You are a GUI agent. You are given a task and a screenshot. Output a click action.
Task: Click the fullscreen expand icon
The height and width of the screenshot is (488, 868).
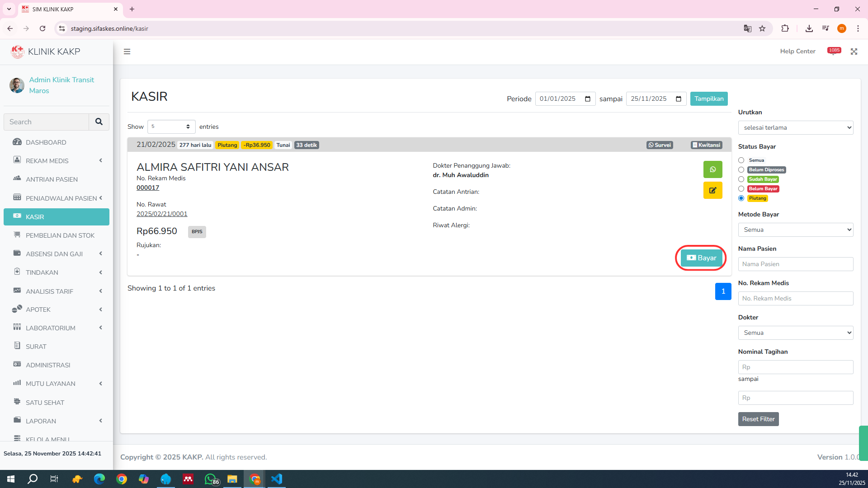pos(854,52)
